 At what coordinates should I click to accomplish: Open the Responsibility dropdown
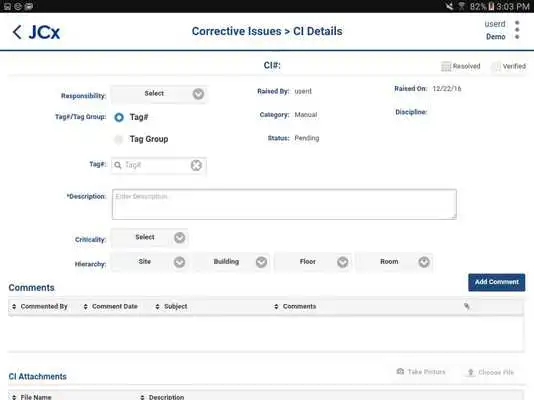point(159,94)
